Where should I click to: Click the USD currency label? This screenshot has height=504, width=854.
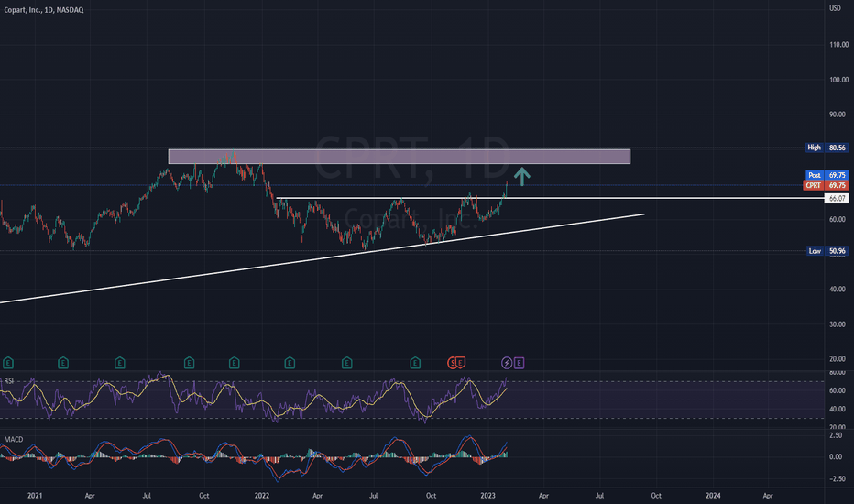tap(835, 8)
